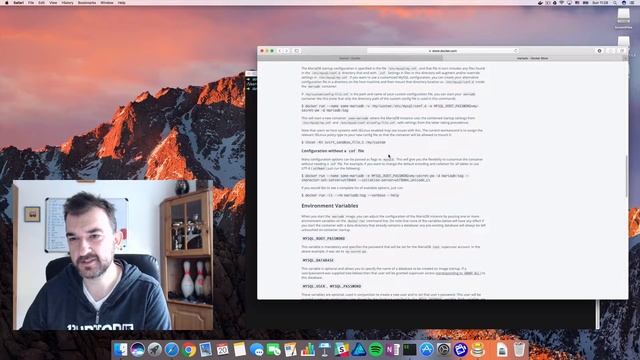This screenshot has width=640, height=360.
Task: Click the Safari address bar
Action: 443,51
